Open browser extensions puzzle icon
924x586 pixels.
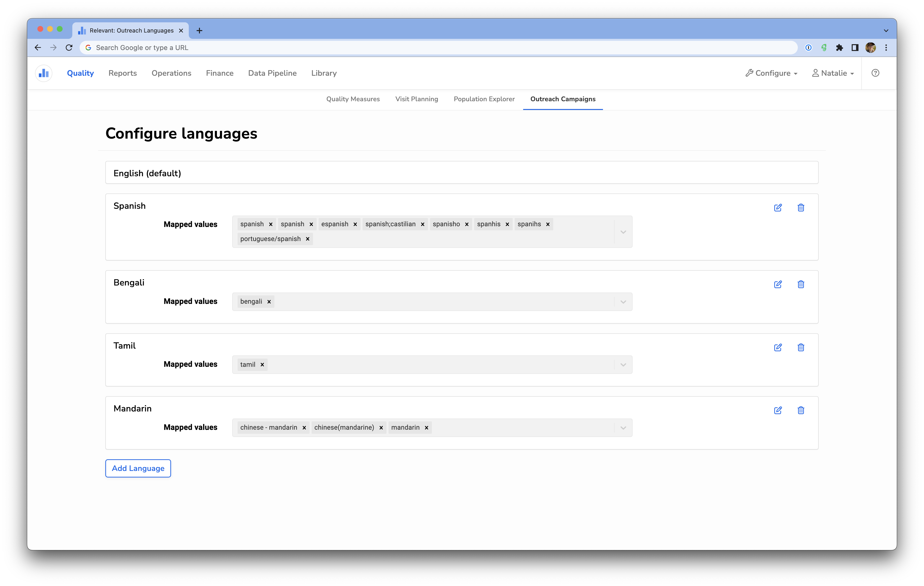(839, 48)
